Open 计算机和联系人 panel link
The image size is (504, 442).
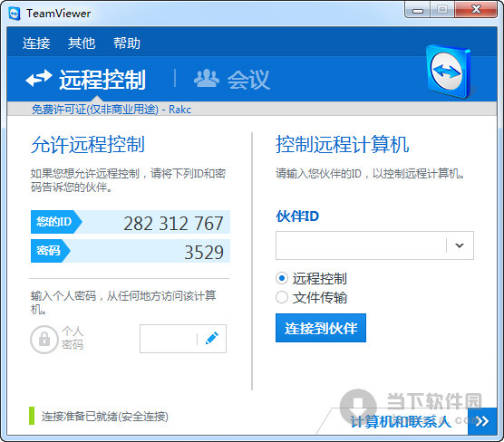pos(401,422)
